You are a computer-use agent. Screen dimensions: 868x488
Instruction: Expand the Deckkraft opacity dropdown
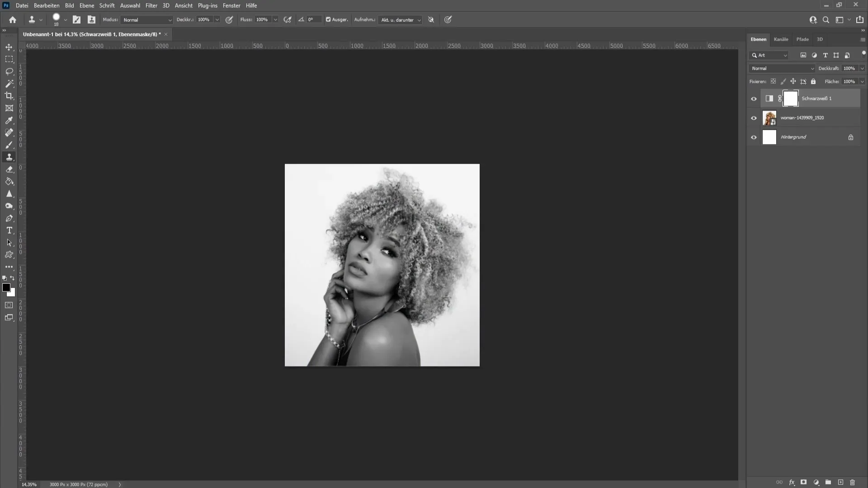pos(862,68)
